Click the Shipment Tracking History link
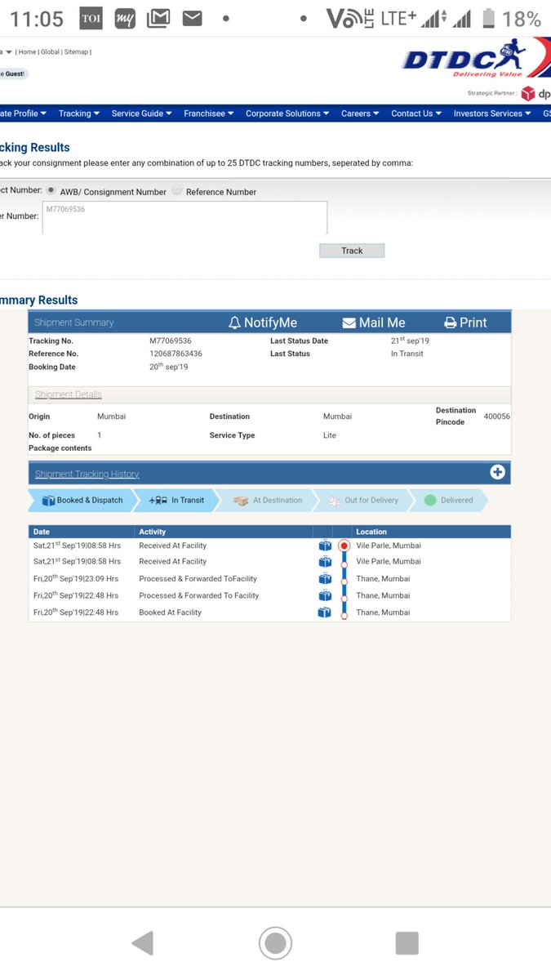551x980 pixels. [x=87, y=474]
